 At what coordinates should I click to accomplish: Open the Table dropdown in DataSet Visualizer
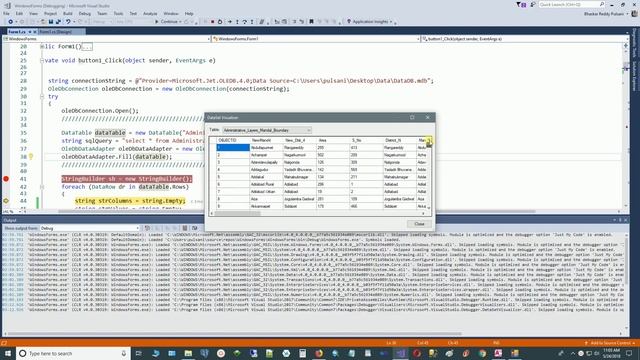click(267, 130)
